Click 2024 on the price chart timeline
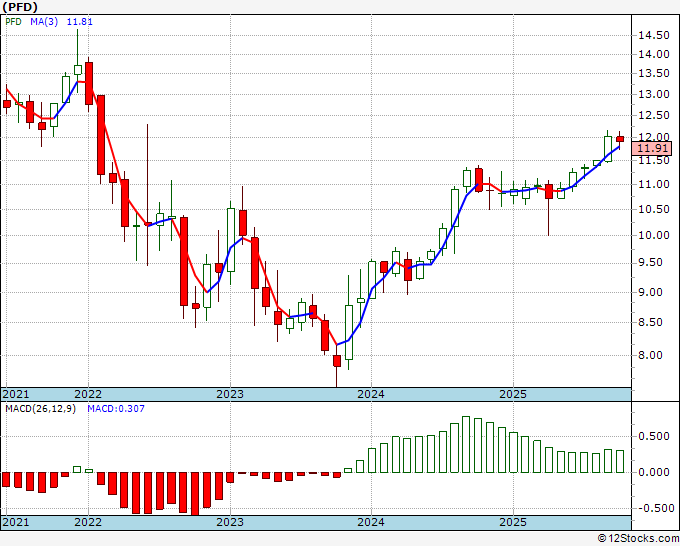This screenshot has height=546, width=680. pos(371,394)
